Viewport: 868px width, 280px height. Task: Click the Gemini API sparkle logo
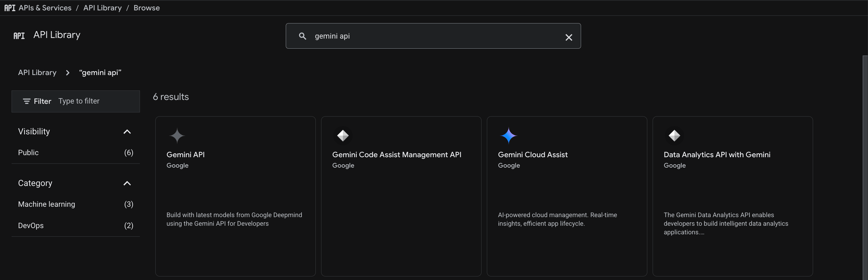click(177, 136)
